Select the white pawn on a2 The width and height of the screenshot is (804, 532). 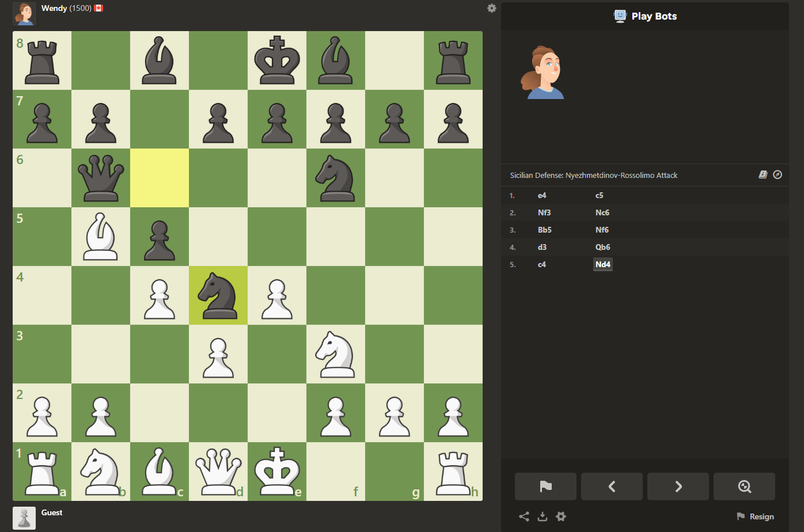pos(42,413)
